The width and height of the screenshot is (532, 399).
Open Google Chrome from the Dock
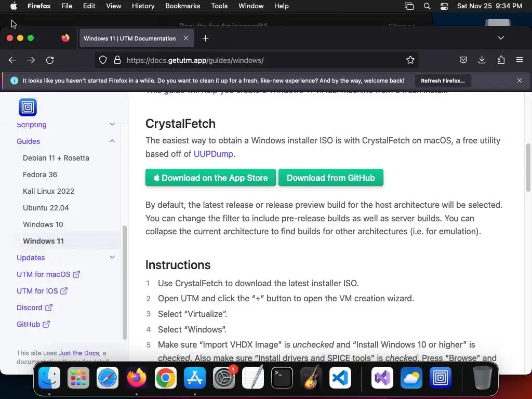(166, 378)
